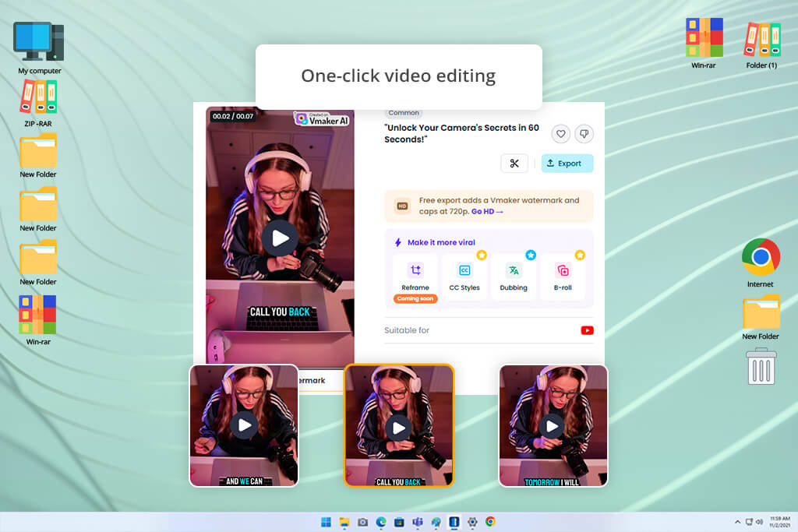Select the TOMORROW I WILL clip thumbnail
The width and height of the screenshot is (798, 532).
553,426
